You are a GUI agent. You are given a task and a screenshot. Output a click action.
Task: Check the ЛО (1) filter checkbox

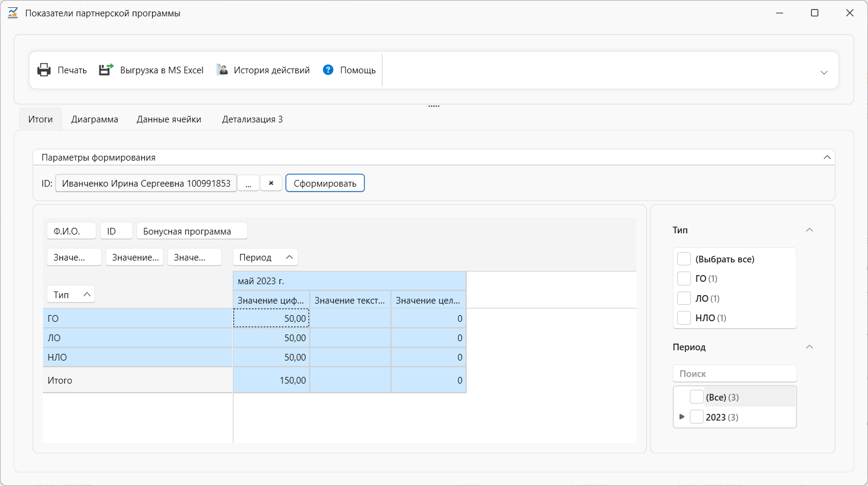684,298
